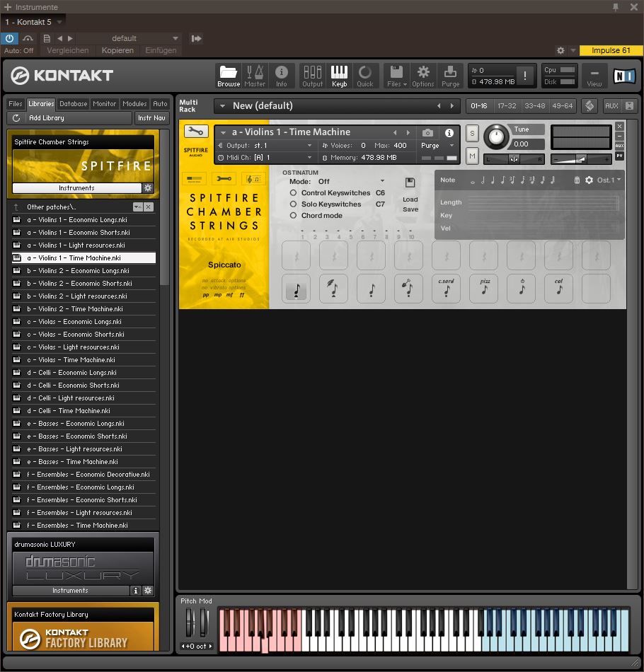
Task: Toggle the small AUX instrument button
Action: point(619,146)
